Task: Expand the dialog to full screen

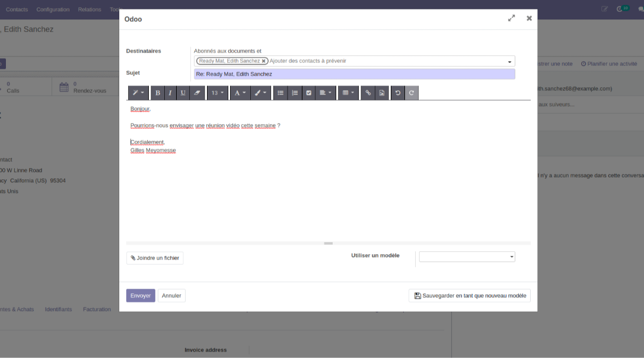Action: coord(511,18)
